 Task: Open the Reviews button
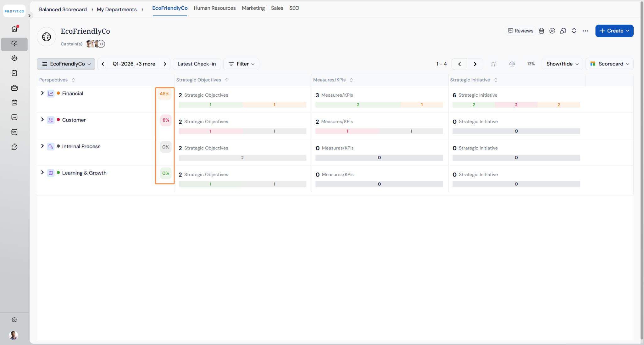pyautogui.click(x=520, y=31)
